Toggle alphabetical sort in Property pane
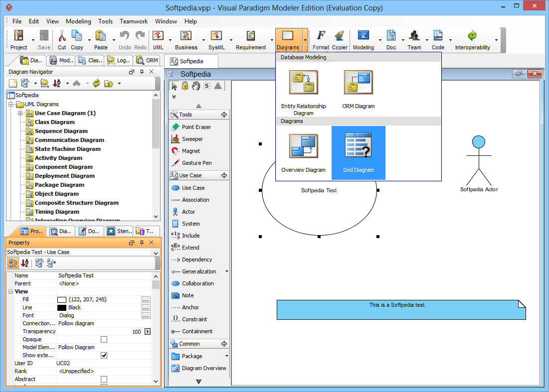Viewport: 549px width, 392px height. tap(25, 263)
